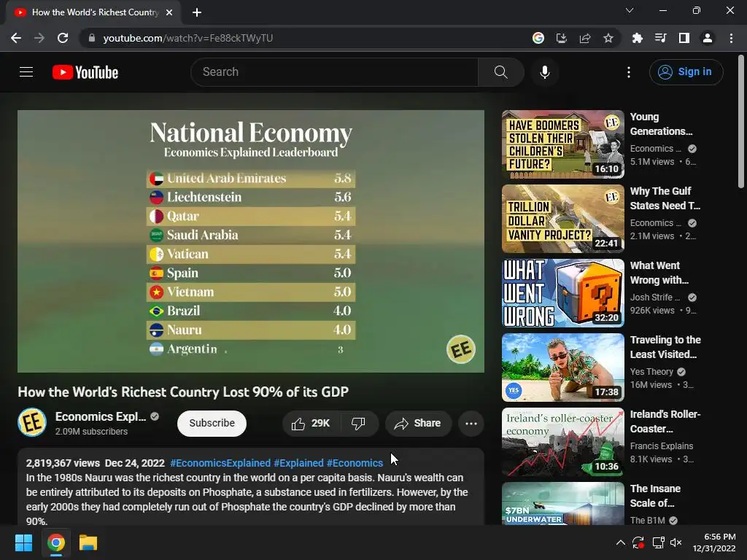Open Chrome extensions puzzle icon
This screenshot has width=747, height=560.
coord(637,38)
